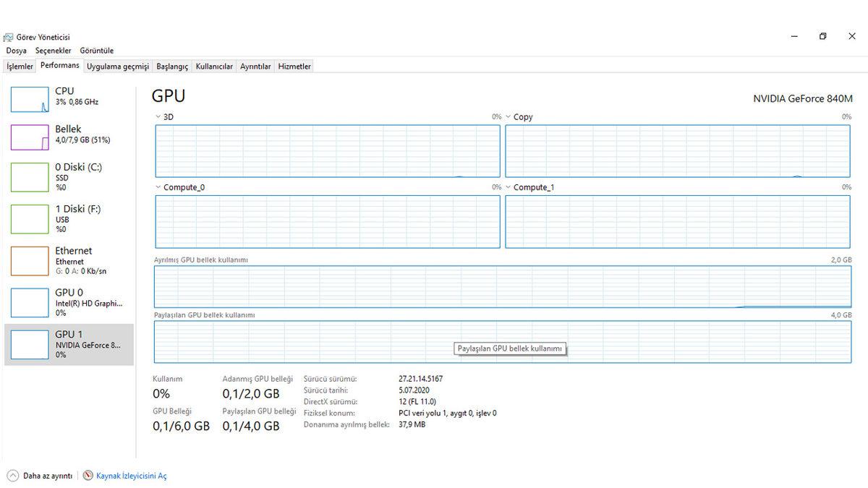Screen dimensions: 868x488
Task: Open the Copy engine graph dropdown
Action: [509, 116]
